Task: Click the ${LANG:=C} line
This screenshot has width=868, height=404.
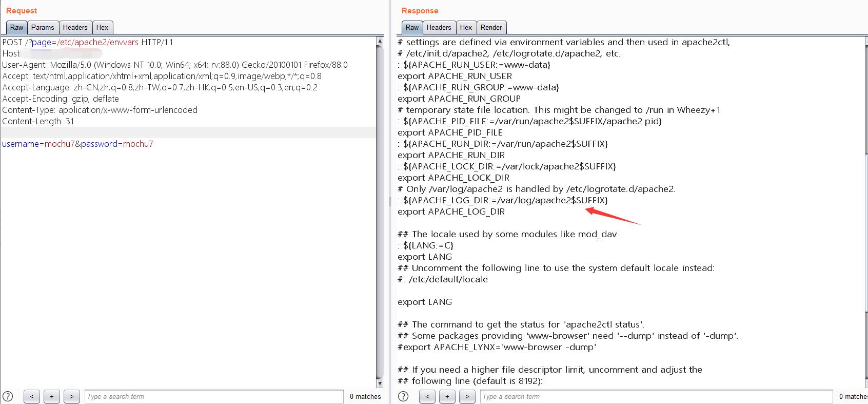Action: 426,245
